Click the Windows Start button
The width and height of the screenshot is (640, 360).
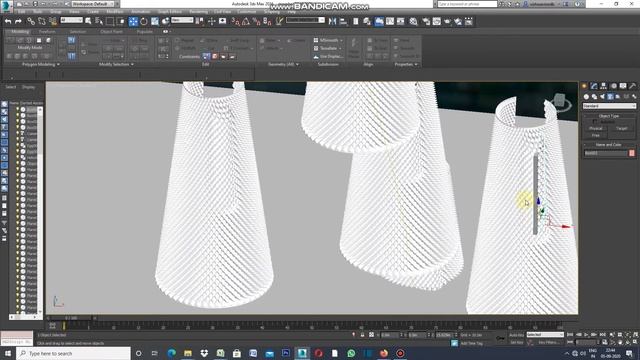click(x=8, y=353)
